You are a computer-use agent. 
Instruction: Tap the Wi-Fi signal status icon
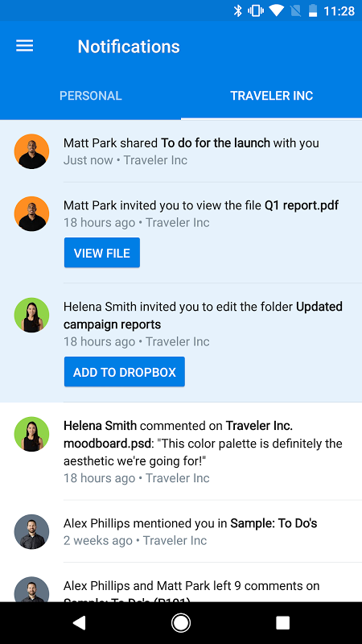[276, 10]
